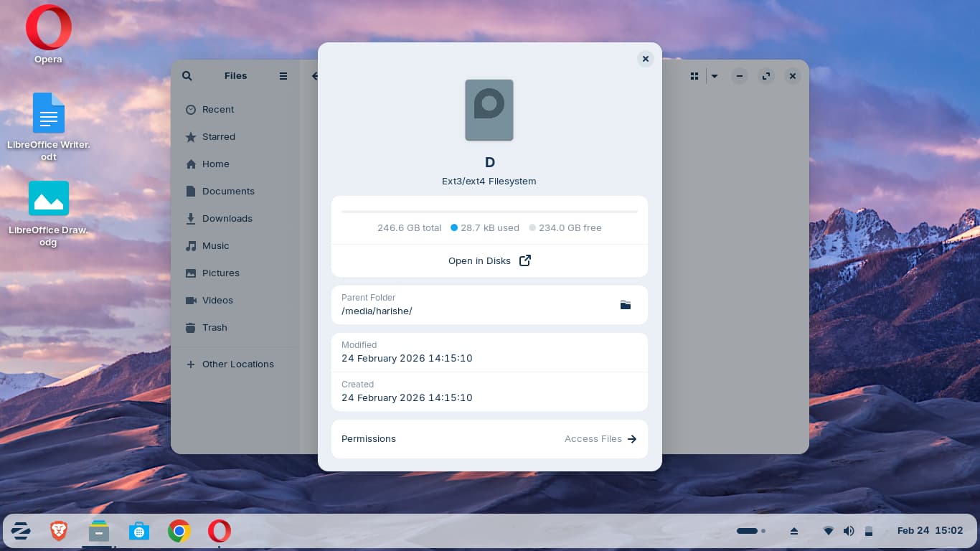This screenshot has width=980, height=551.
Task: Open the software store taskbar icon
Action: (139, 531)
